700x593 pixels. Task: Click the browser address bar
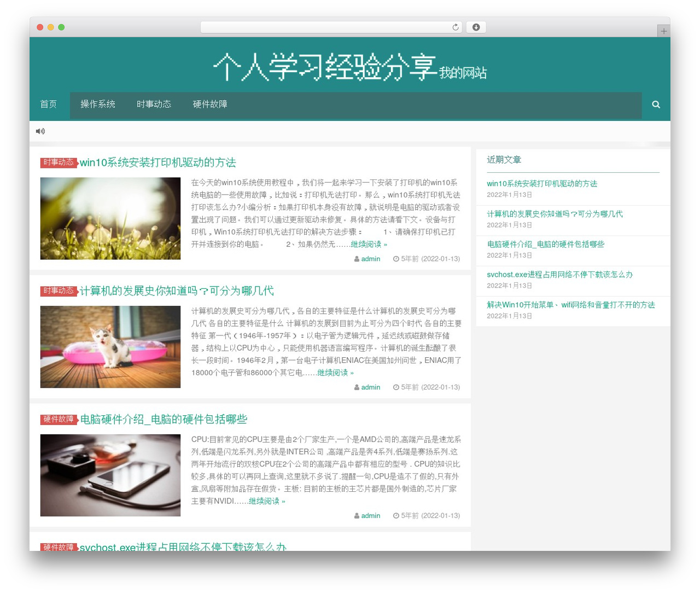click(331, 27)
